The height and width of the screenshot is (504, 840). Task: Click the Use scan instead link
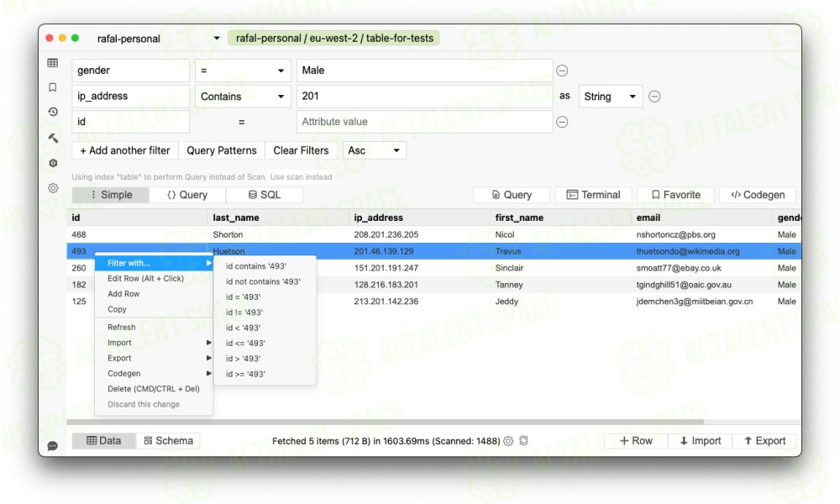click(x=301, y=176)
